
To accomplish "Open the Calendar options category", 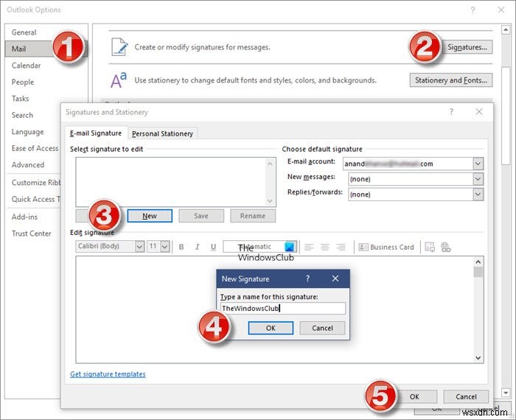I will [x=26, y=66].
